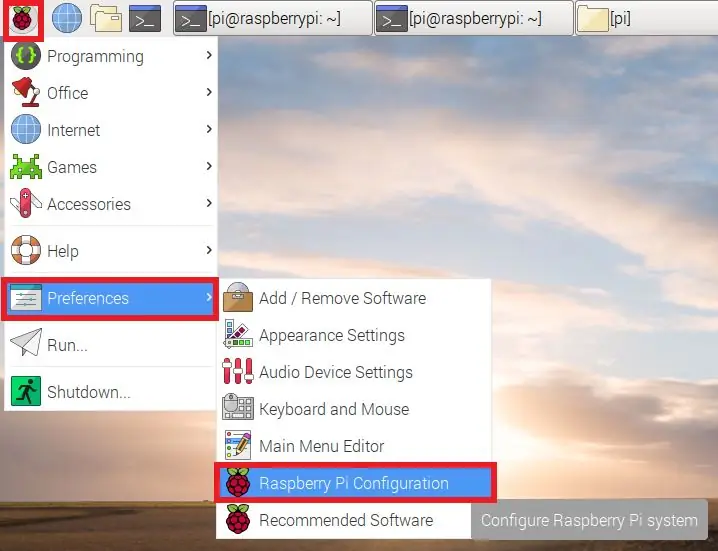Expand Accessories using its chevron arrow
The image size is (718, 551).
point(209,203)
